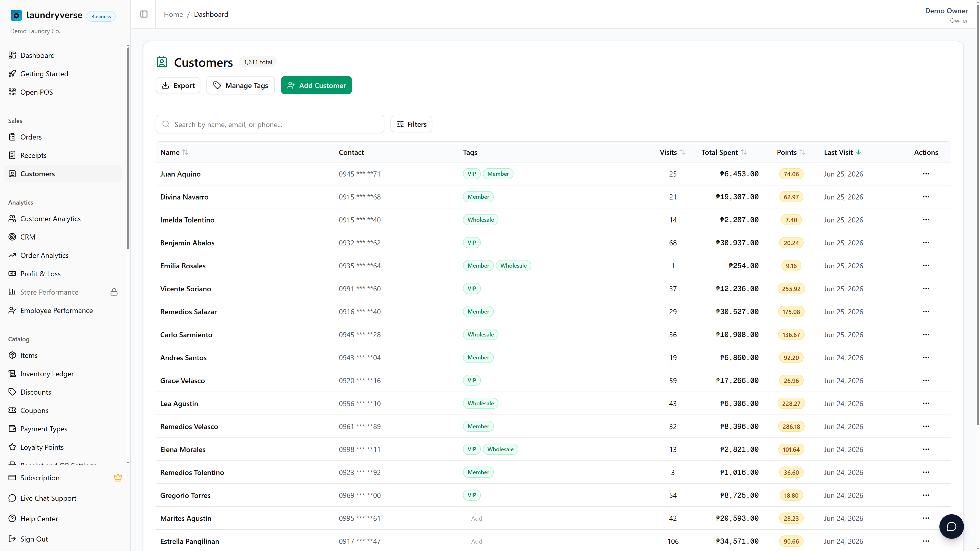Click the Discounts tag icon
Viewport: 980px width, 551px height.
click(12, 392)
